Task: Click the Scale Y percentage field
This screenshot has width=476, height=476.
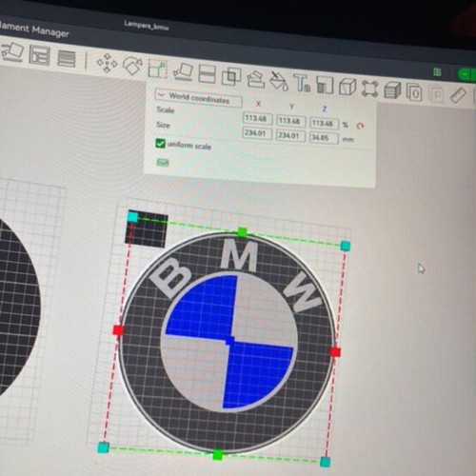Action: click(291, 121)
